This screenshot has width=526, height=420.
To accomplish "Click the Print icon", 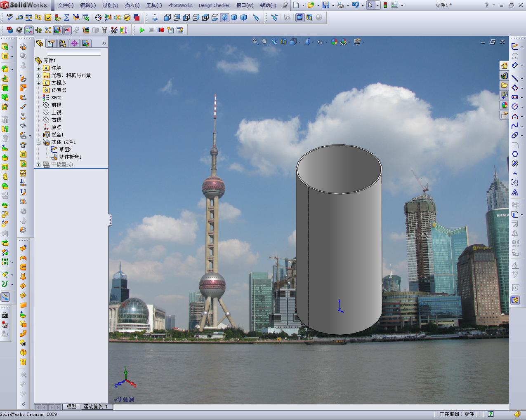I will [340, 5].
